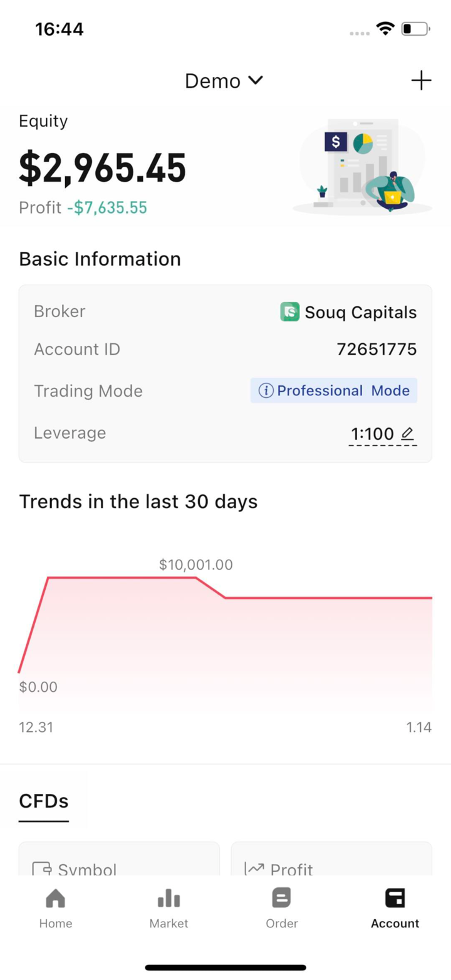Tap the Market bar chart icon
This screenshot has height=980, width=451.
coord(168,899)
